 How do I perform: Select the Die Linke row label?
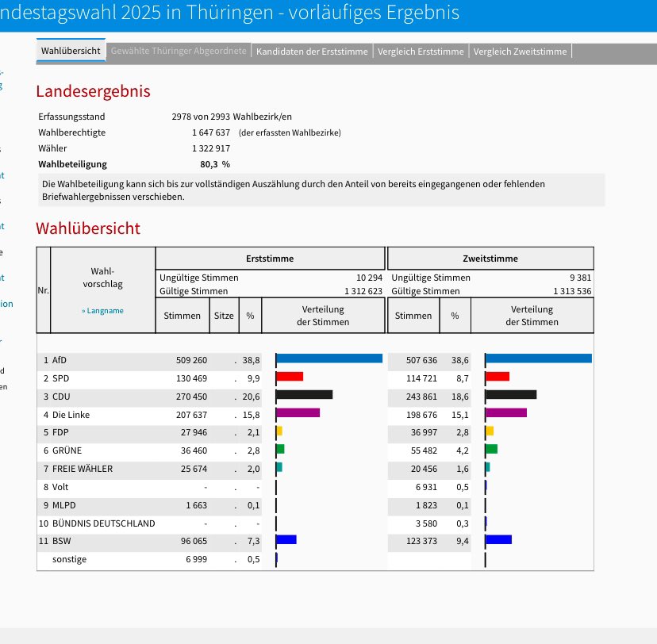point(71,415)
